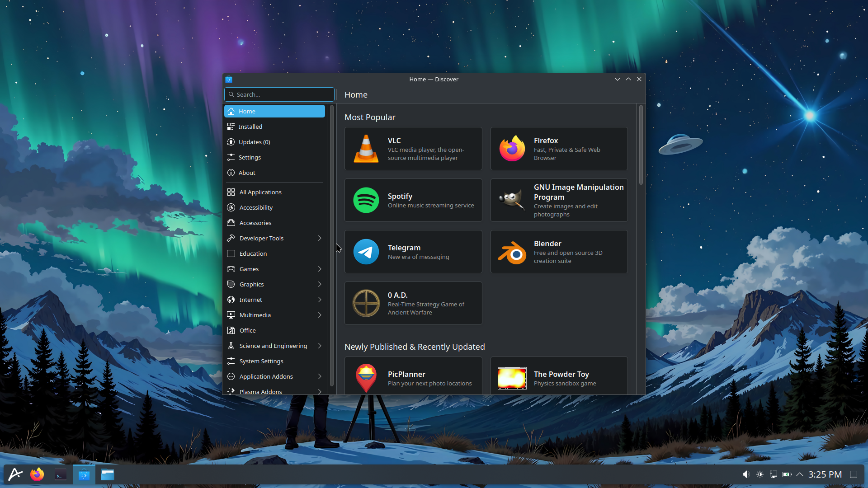Show hidden system tray icons
868x488 pixels.
(x=800, y=474)
